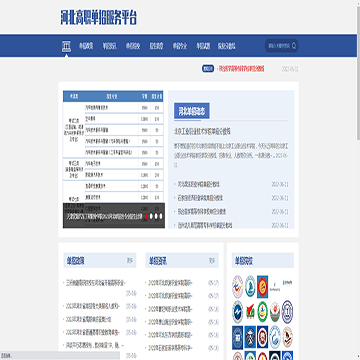Image resolution: width=360 pixels, height=360 pixels.
Task: Click the dark carousel caption bar
Action: [114, 216]
